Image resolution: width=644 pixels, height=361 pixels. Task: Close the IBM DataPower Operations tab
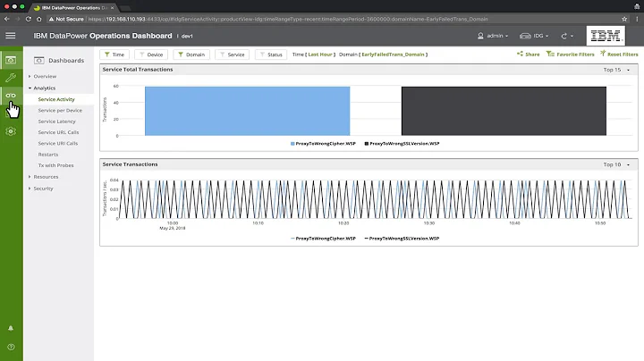click(x=112, y=8)
